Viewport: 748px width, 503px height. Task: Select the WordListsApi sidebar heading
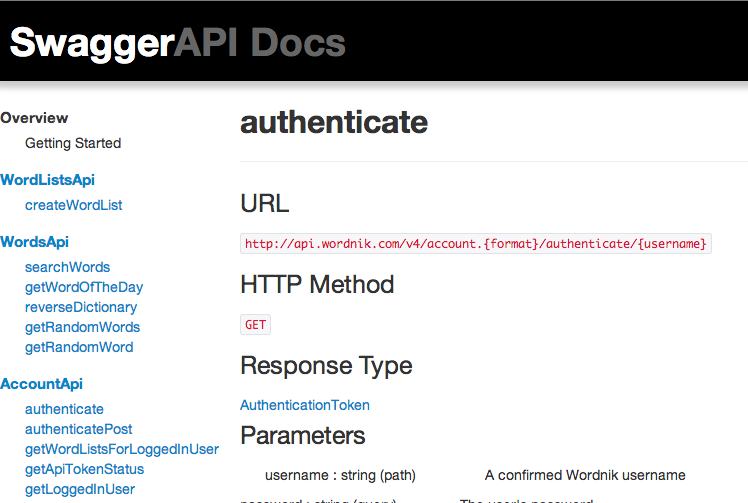click(x=48, y=180)
